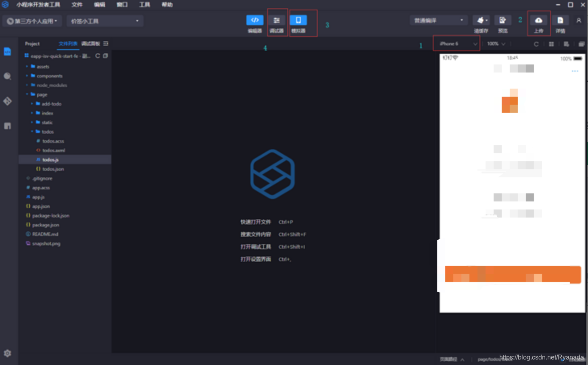Open app.json file
This screenshot has height=365, width=588.
point(41,206)
